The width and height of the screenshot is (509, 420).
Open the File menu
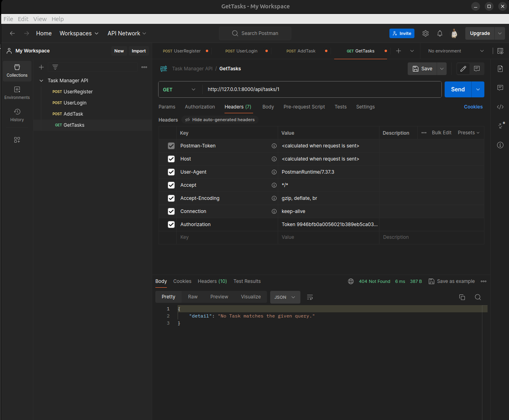[x=8, y=19]
